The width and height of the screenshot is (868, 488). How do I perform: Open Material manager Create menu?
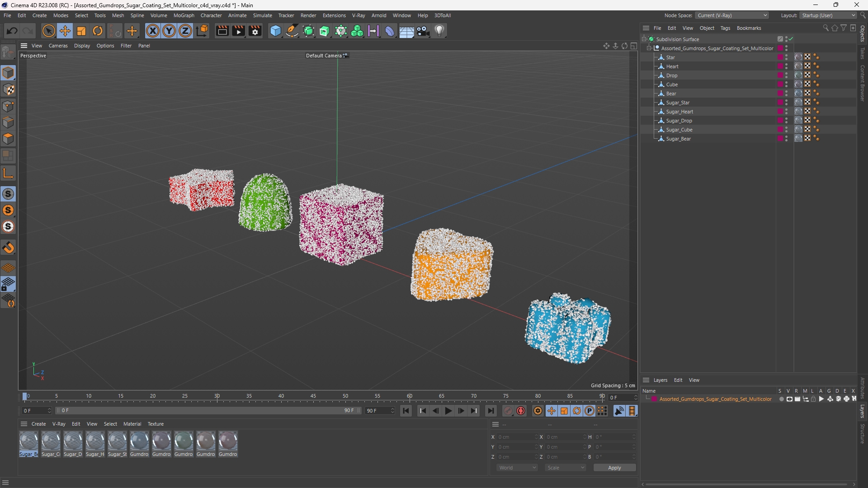38,424
